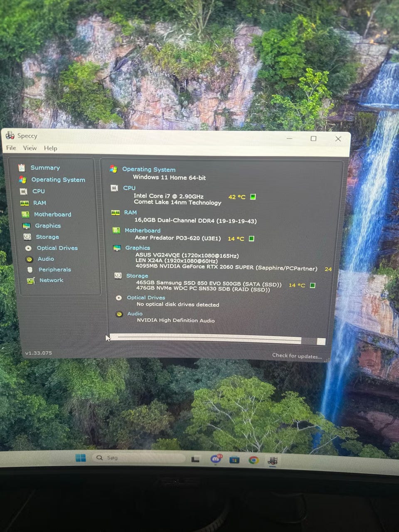Click Intel Core i7 @ 2.90GHz text
This screenshot has height=532, width=399.
click(x=168, y=196)
